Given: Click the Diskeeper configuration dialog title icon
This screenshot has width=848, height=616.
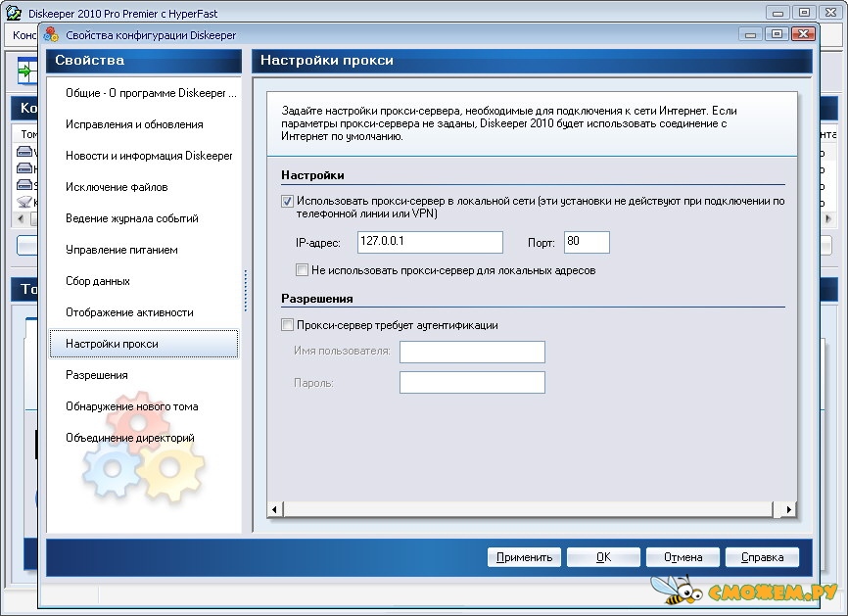Looking at the screenshot, I should click(x=51, y=34).
